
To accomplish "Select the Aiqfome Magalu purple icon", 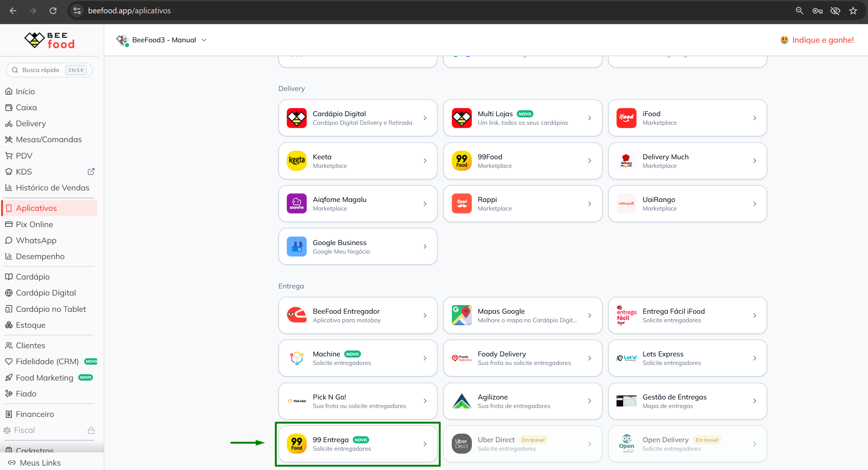I will (296, 203).
